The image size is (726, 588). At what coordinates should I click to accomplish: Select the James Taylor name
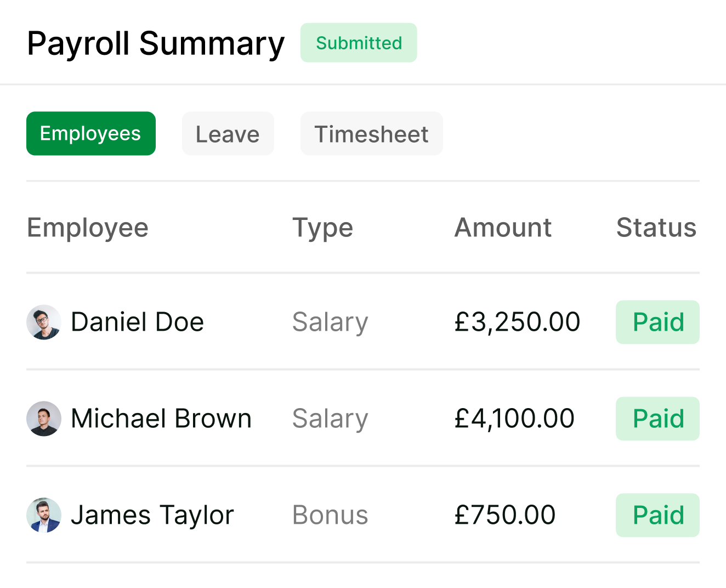[x=152, y=516]
